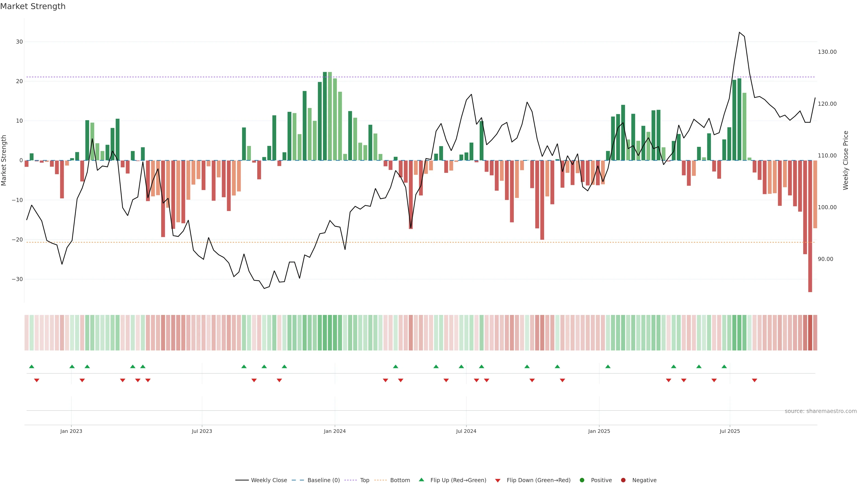Image resolution: width=868 pixels, height=488 pixels.
Task: Click the leftmost green flip-up triangle marker
Action: [x=32, y=366]
